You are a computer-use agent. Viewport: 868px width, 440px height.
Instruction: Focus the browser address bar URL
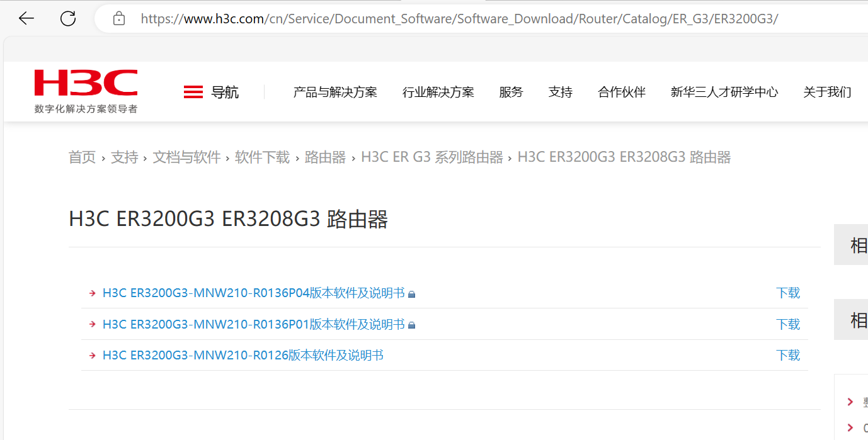459,19
